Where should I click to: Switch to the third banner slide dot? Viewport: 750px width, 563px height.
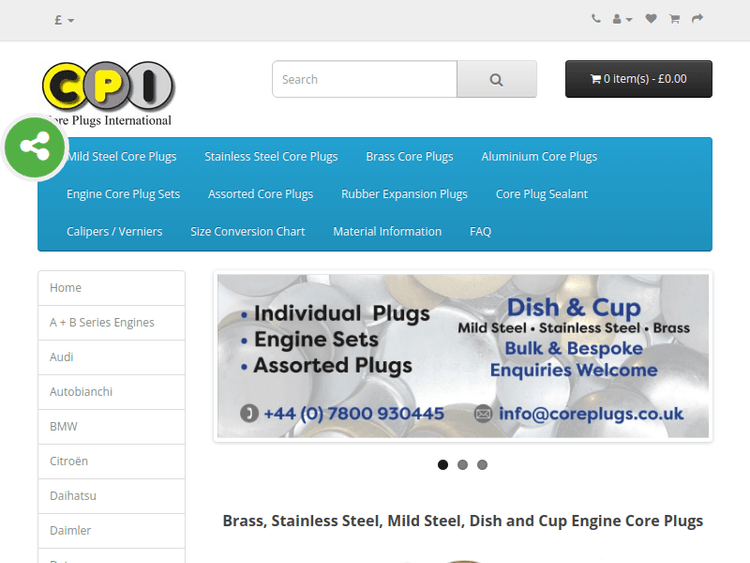point(482,464)
